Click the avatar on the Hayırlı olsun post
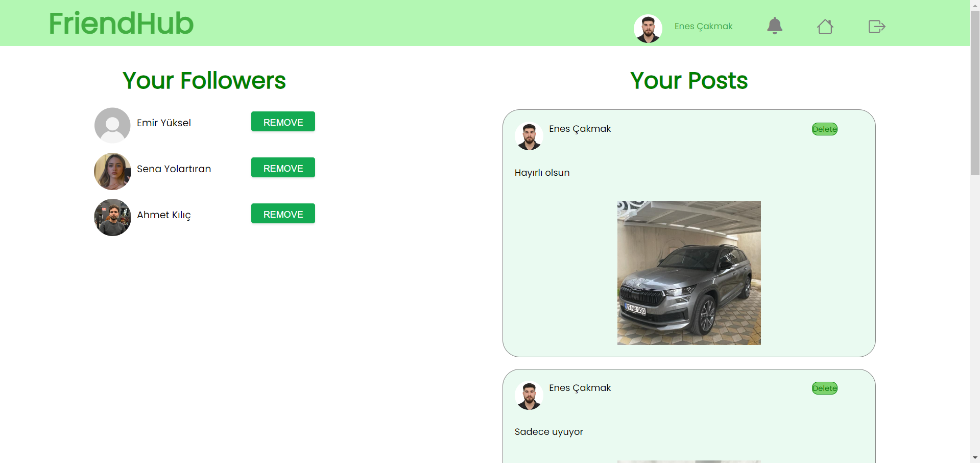The image size is (980, 463). tap(529, 135)
